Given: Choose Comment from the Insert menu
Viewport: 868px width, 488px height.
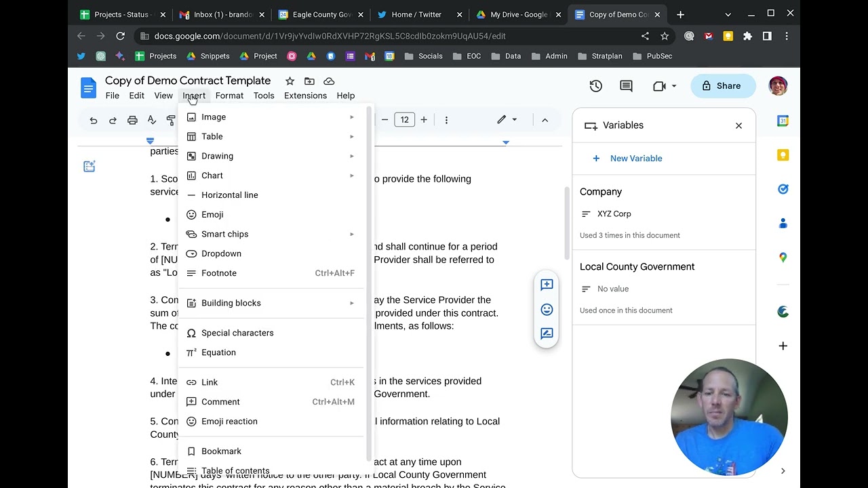Looking at the screenshot, I should [x=271, y=402].
